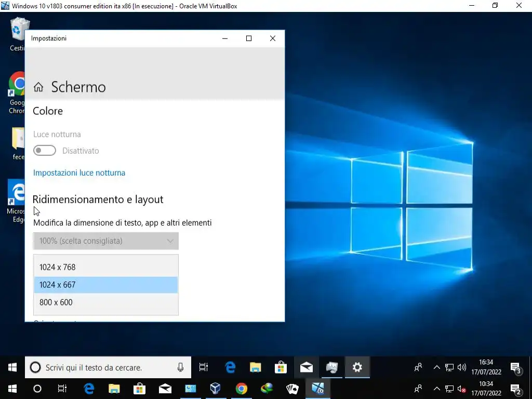
Task: Open Microsoft Store on the guest VM taskbar
Action: click(x=281, y=367)
